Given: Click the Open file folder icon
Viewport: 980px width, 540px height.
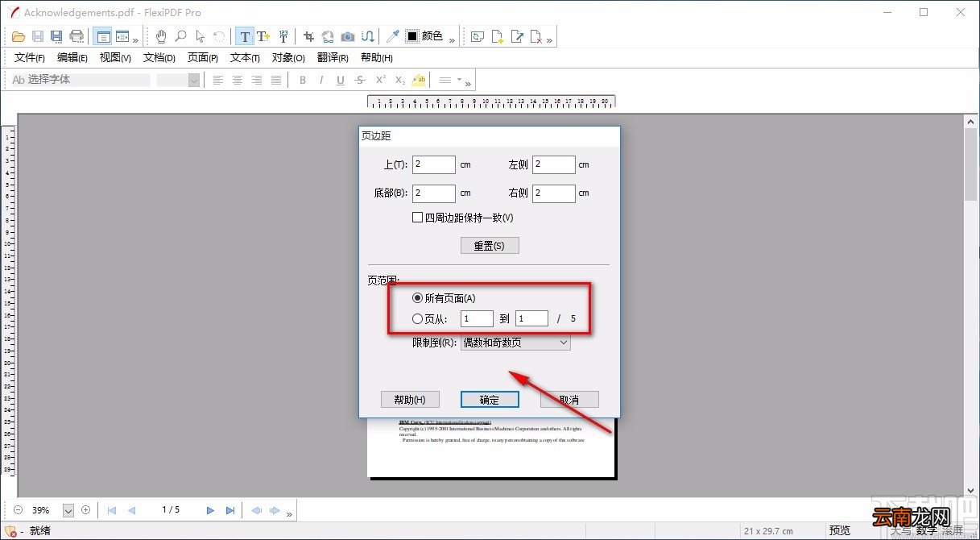Looking at the screenshot, I should coord(18,36).
